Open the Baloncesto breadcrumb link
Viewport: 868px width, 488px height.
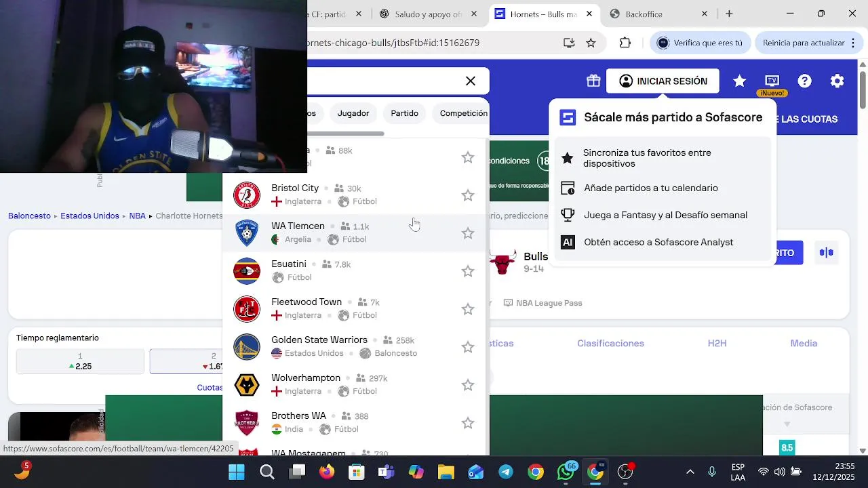(x=29, y=216)
